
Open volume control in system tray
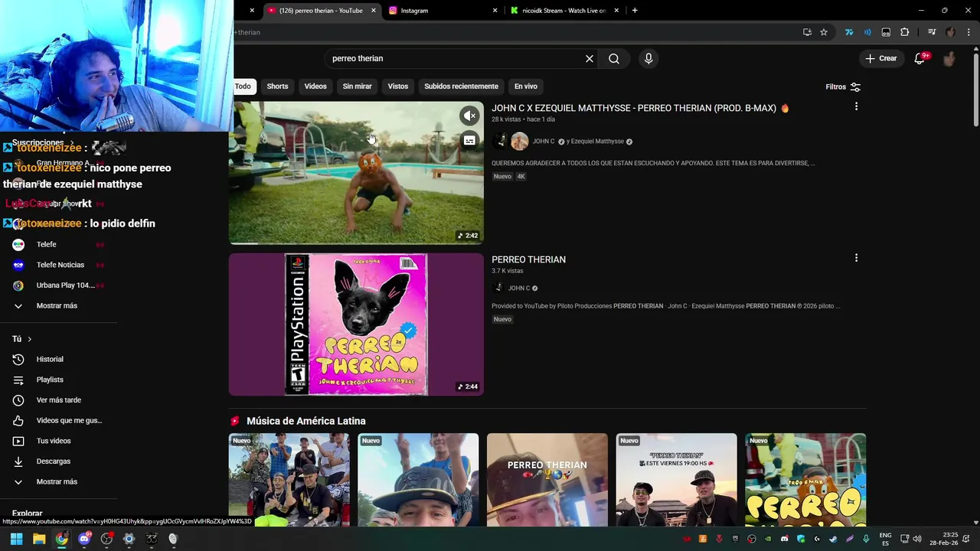917,539
